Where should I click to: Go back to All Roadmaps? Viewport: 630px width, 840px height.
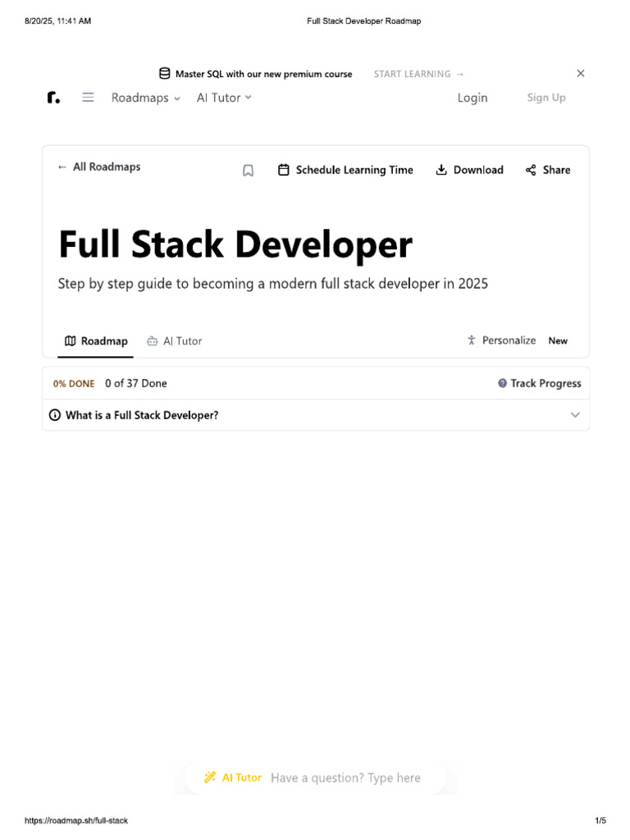coord(98,167)
